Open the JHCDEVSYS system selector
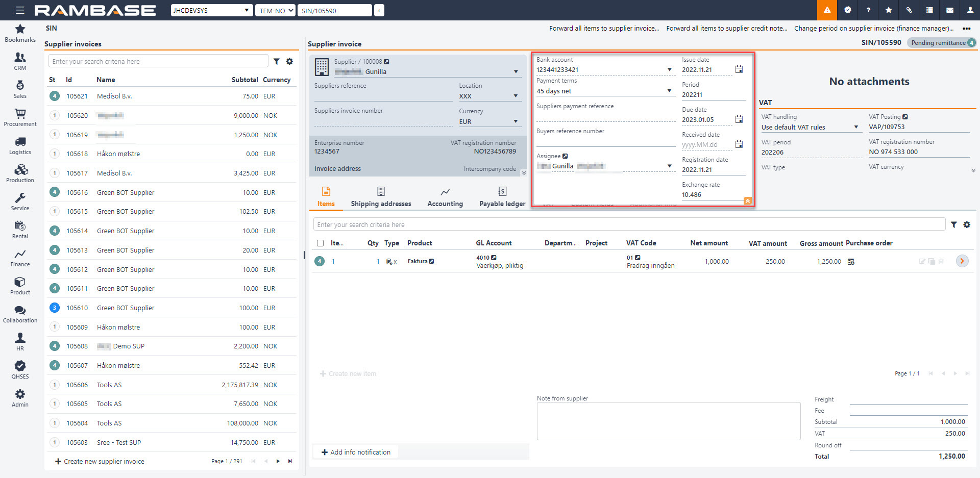 211,10
